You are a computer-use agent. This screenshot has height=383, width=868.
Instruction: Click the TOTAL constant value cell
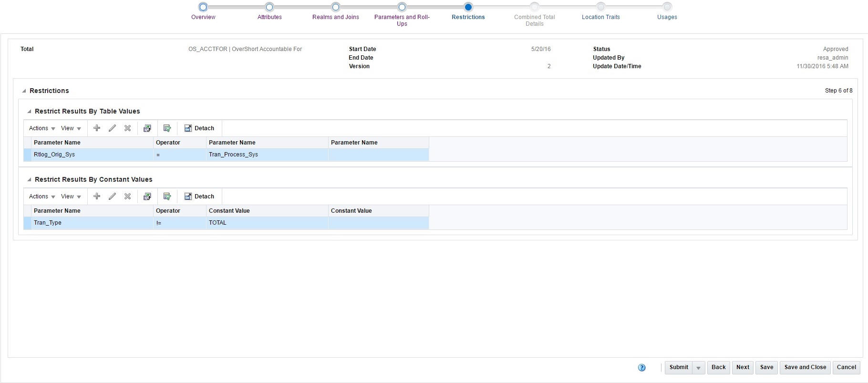[x=267, y=223]
